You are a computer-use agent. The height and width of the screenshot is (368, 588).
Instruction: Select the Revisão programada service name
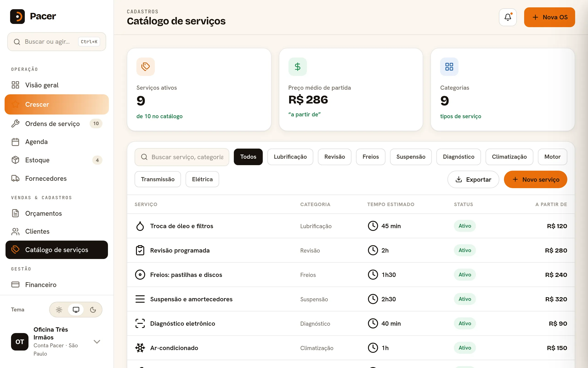tap(180, 250)
